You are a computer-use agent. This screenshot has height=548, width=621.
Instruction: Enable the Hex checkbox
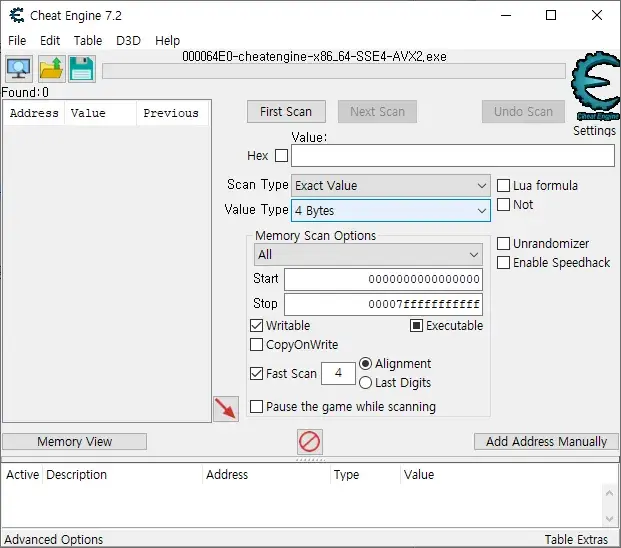[281, 156]
